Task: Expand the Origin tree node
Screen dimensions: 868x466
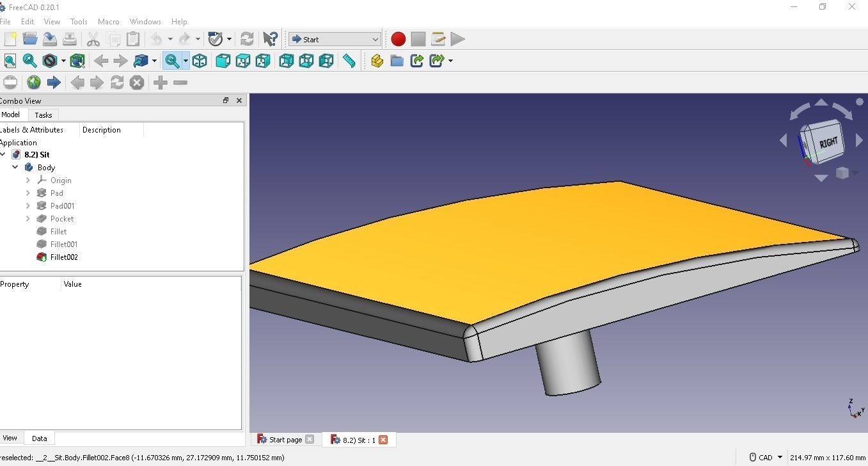Action: coord(28,180)
